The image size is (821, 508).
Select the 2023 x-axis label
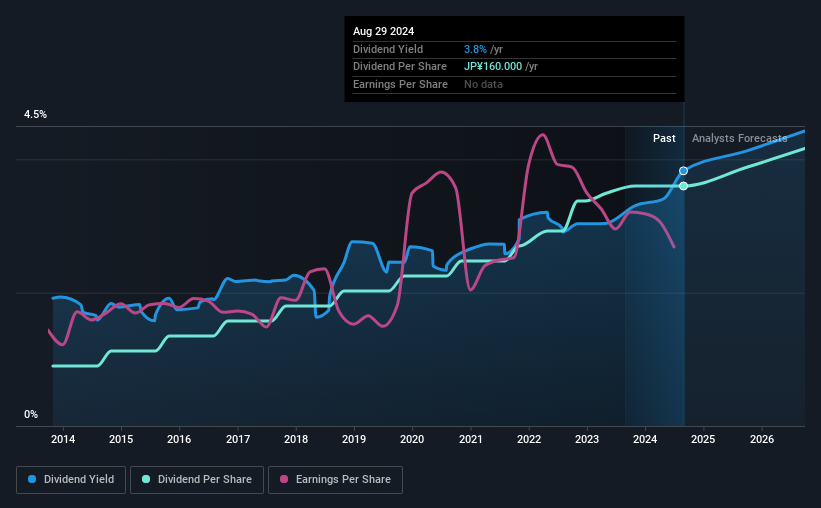coord(587,439)
